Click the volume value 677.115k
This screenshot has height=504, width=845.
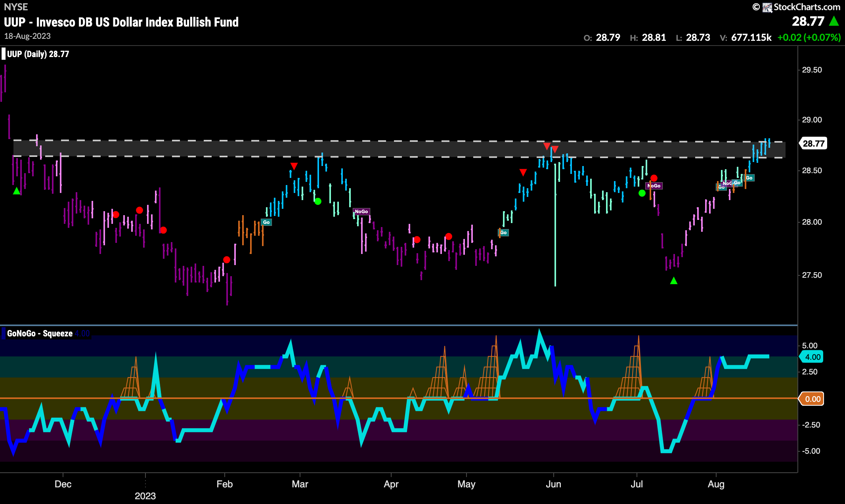point(751,38)
